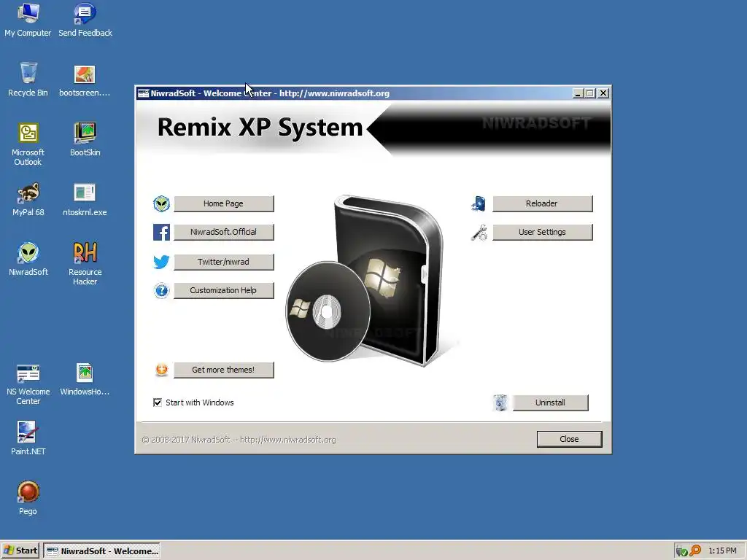
Task: Select NS Welcome Center desktop icon
Action: [28, 384]
